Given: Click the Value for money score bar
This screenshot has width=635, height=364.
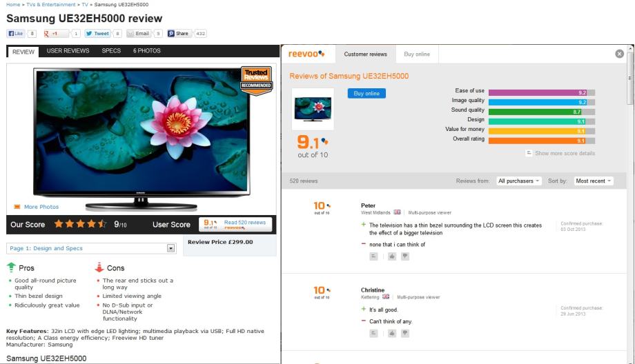Looking at the screenshot, I should point(541,131).
